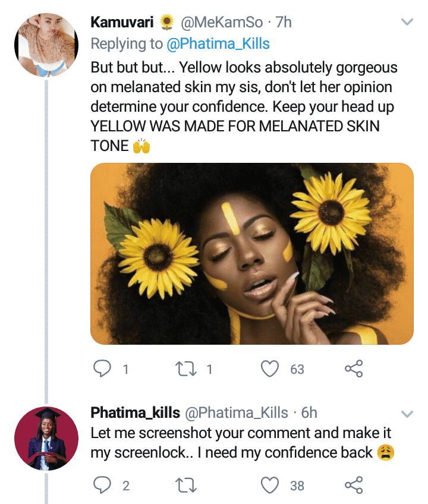Share Kamuvari's tweet
The image size is (428, 504).
click(x=354, y=369)
